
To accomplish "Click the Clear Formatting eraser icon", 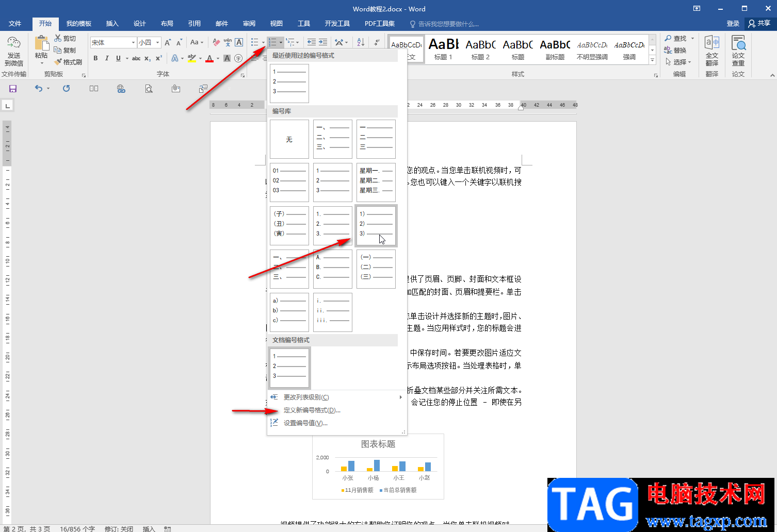I will pyautogui.click(x=217, y=42).
